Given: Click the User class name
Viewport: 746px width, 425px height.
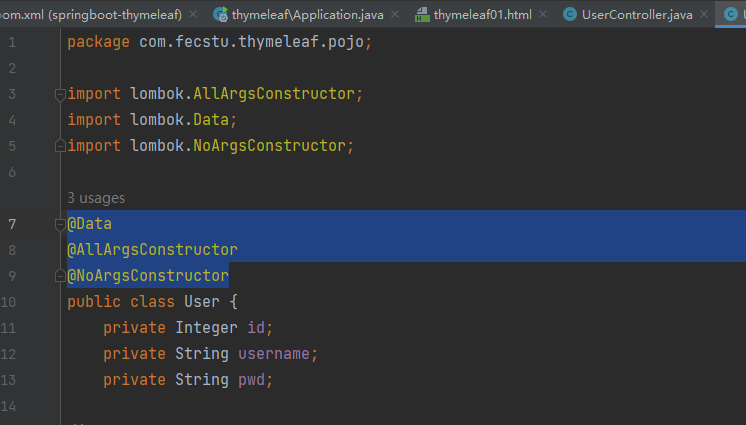Looking at the screenshot, I should click(202, 302).
